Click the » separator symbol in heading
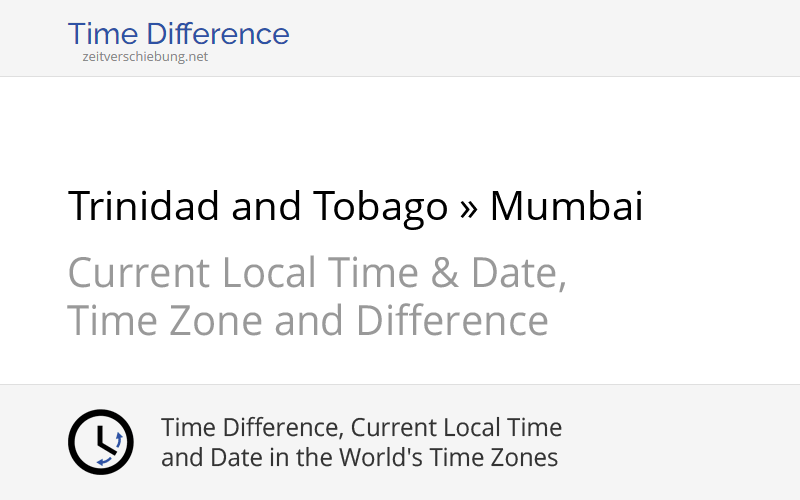 (468, 207)
